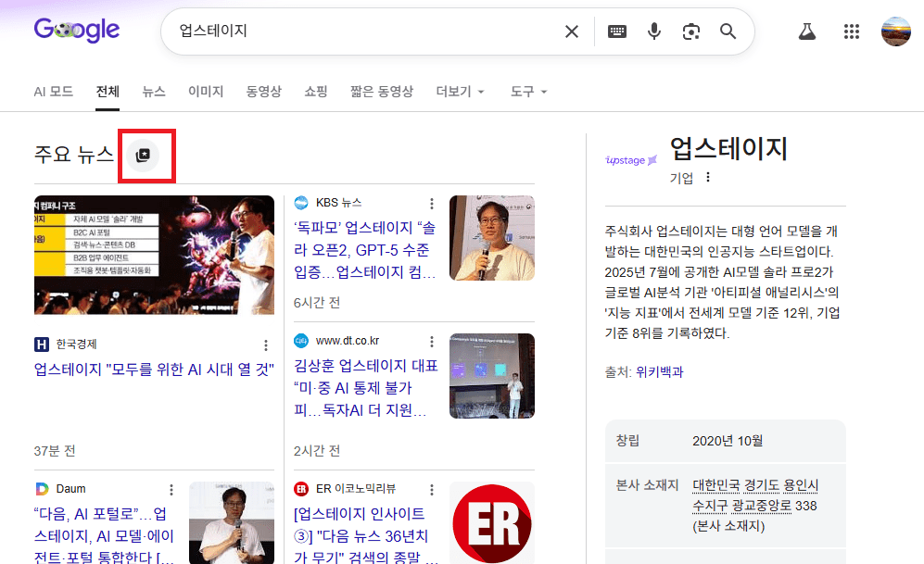Switch to 동영상 tab
The height and width of the screenshot is (564, 924).
[x=263, y=92]
